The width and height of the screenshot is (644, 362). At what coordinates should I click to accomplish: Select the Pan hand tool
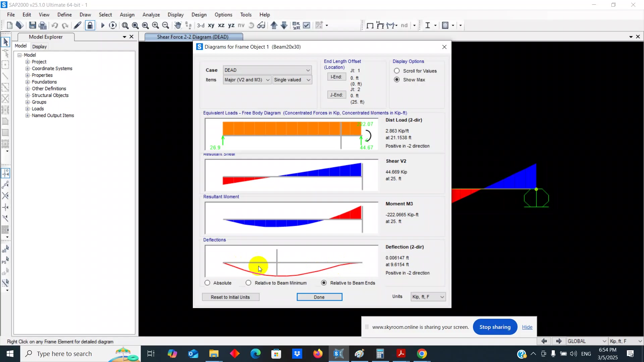click(x=178, y=25)
